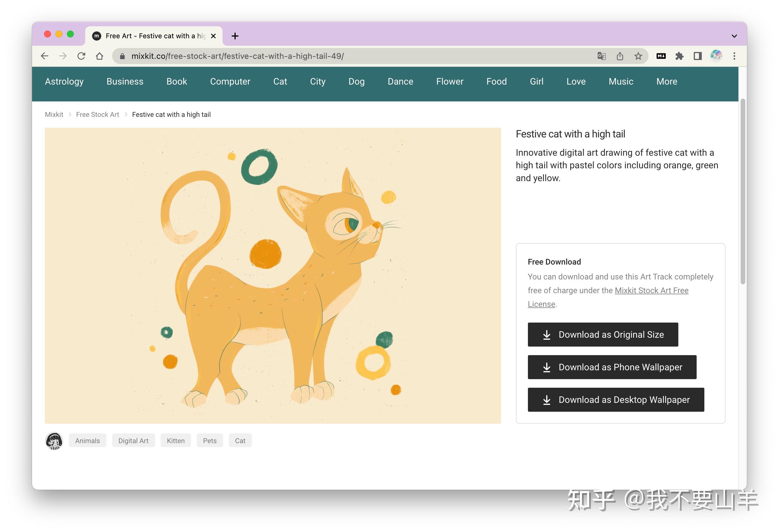This screenshot has height=532, width=779.
Task: Click Download as Desktop Wallpaper button
Action: tap(616, 399)
